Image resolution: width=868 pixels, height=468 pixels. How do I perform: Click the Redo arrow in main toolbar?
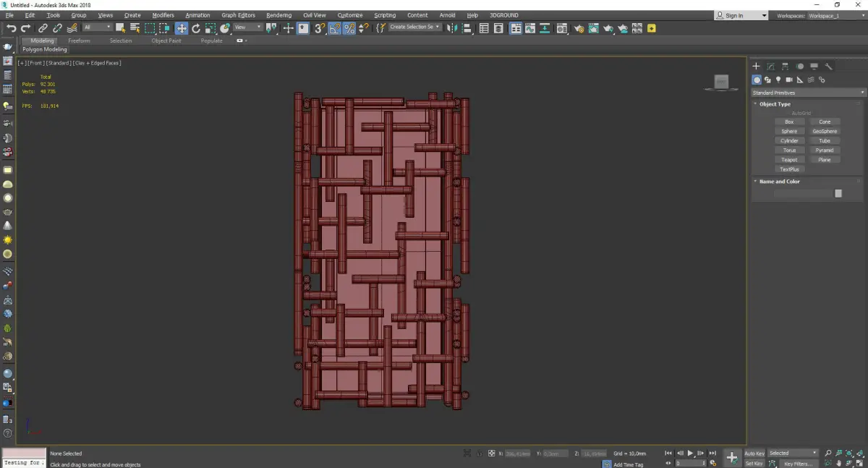tap(25, 28)
